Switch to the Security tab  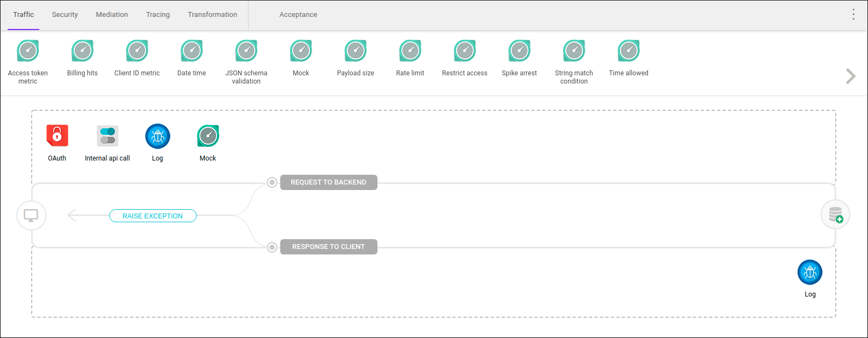tap(65, 15)
